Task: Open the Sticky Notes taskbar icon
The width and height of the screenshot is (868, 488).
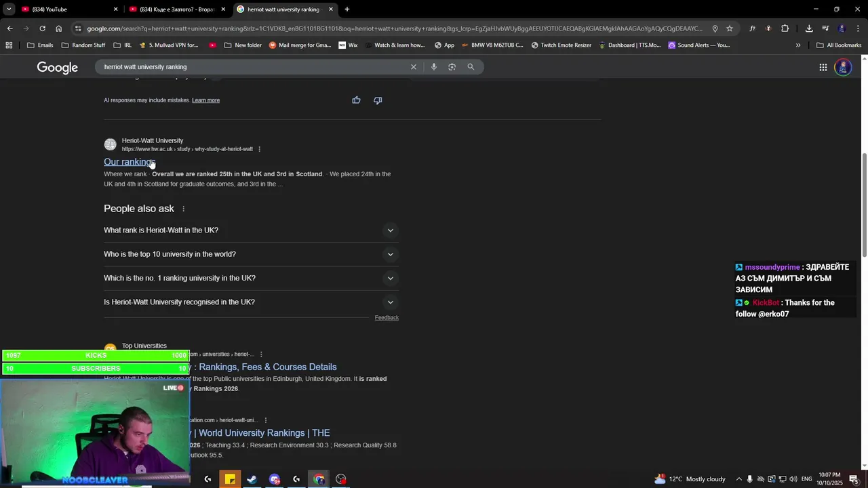Action: click(230, 479)
